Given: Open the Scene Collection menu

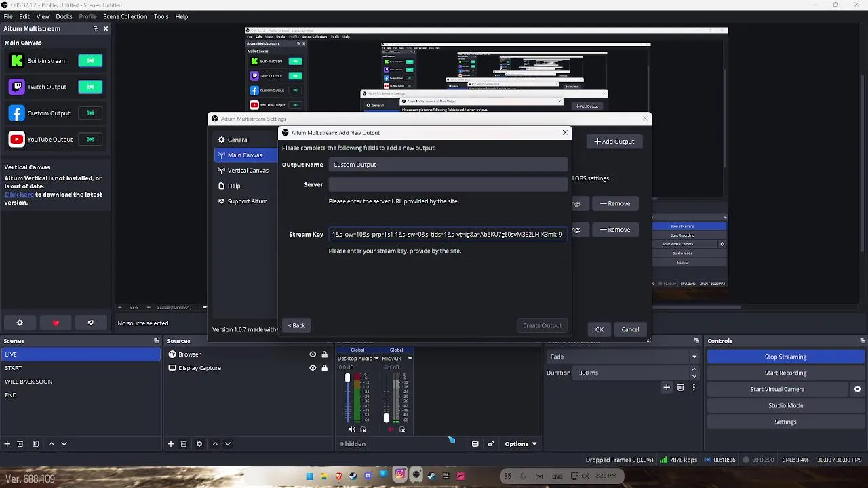Looking at the screenshot, I should (125, 16).
